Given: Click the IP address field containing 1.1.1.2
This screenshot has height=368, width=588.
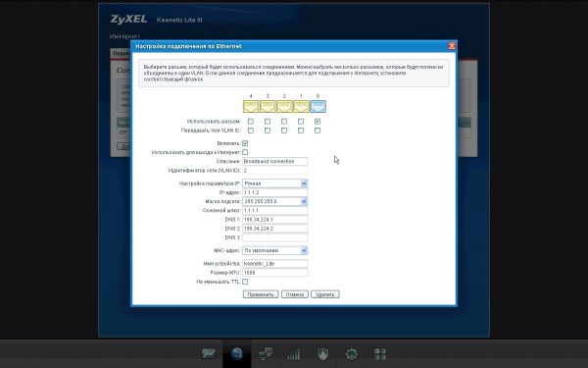Looking at the screenshot, I should pyautogui.click(x=274, y=192).
